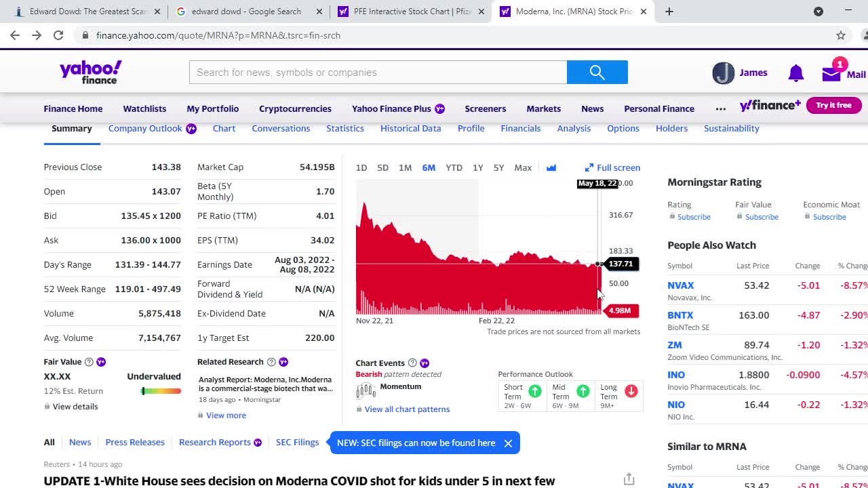Click the James profile avatar
868x488 pixels.
click(724, 73)
